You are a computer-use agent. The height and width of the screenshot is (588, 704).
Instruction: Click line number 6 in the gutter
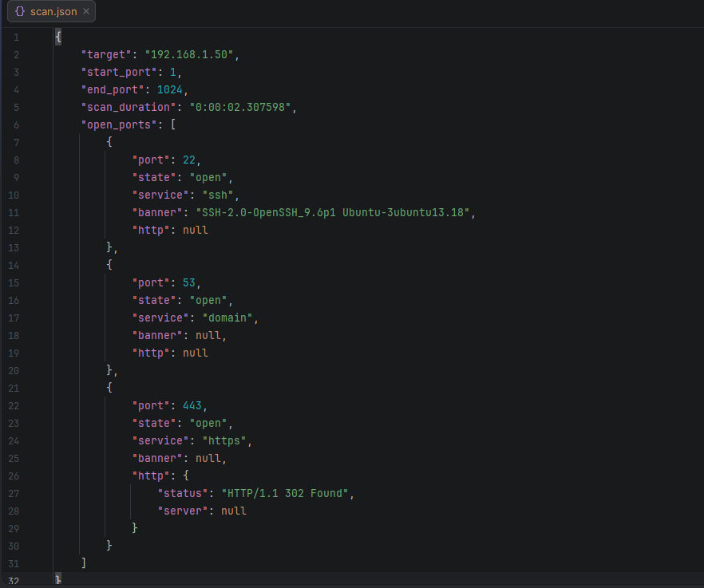click(16, 125)
